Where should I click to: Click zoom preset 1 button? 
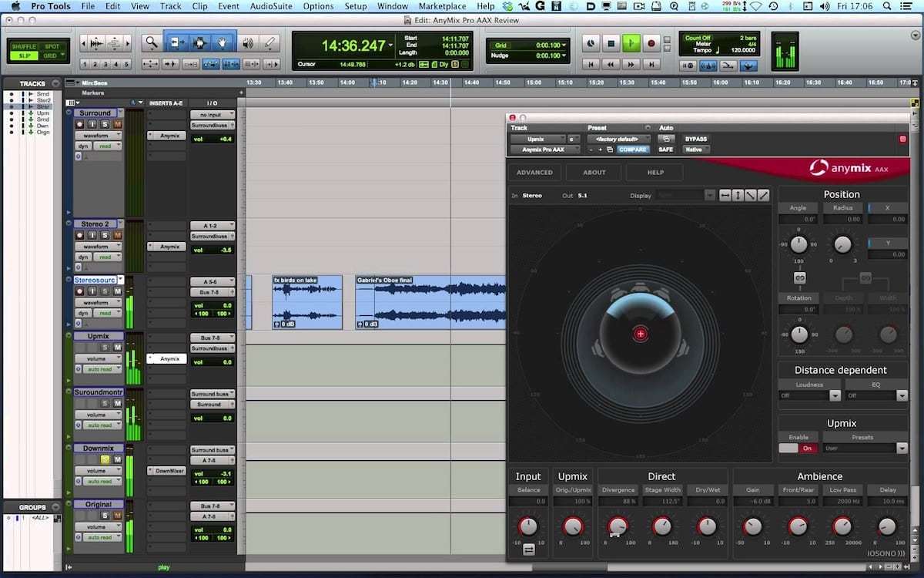[85, 64]
